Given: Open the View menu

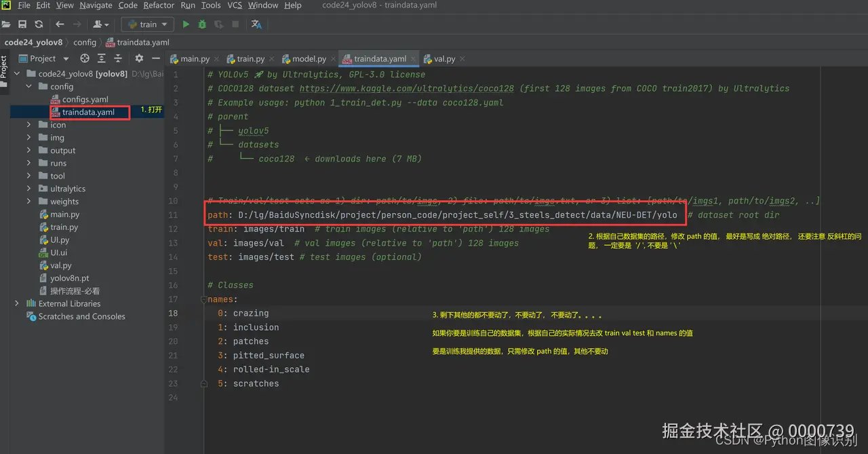Looking at the screenshot, I should (65, 5).
